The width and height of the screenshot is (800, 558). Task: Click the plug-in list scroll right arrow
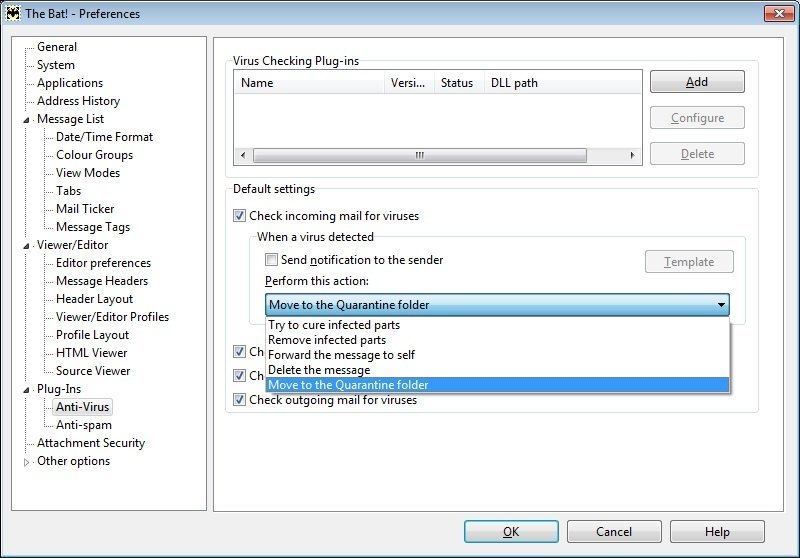(x=633, y=155)
